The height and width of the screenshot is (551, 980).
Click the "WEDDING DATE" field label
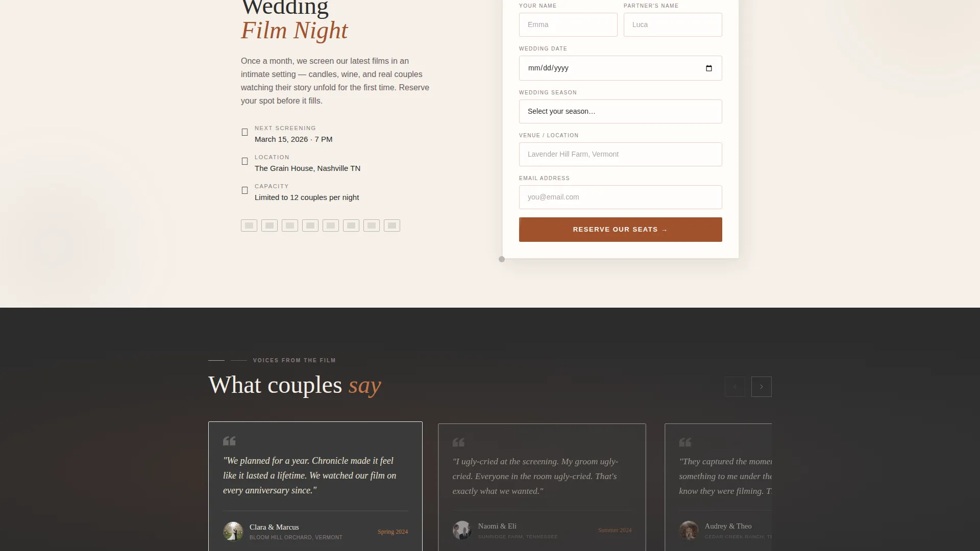pos(543,48)
